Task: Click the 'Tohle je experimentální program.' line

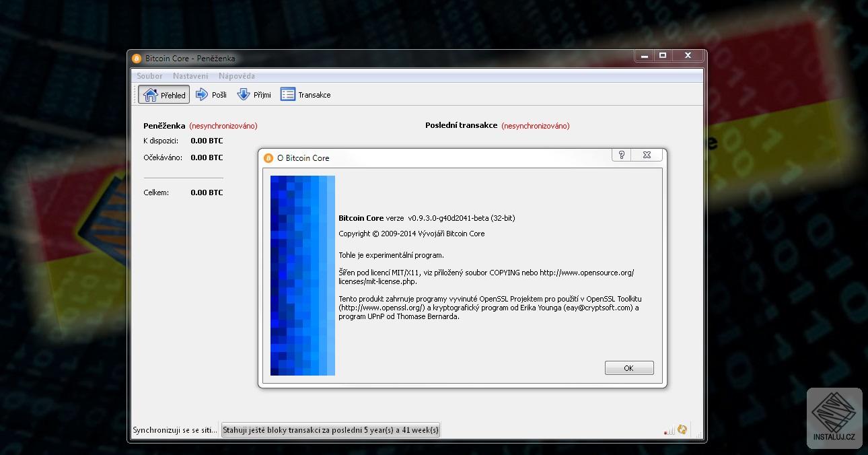Action: (391, 255)
